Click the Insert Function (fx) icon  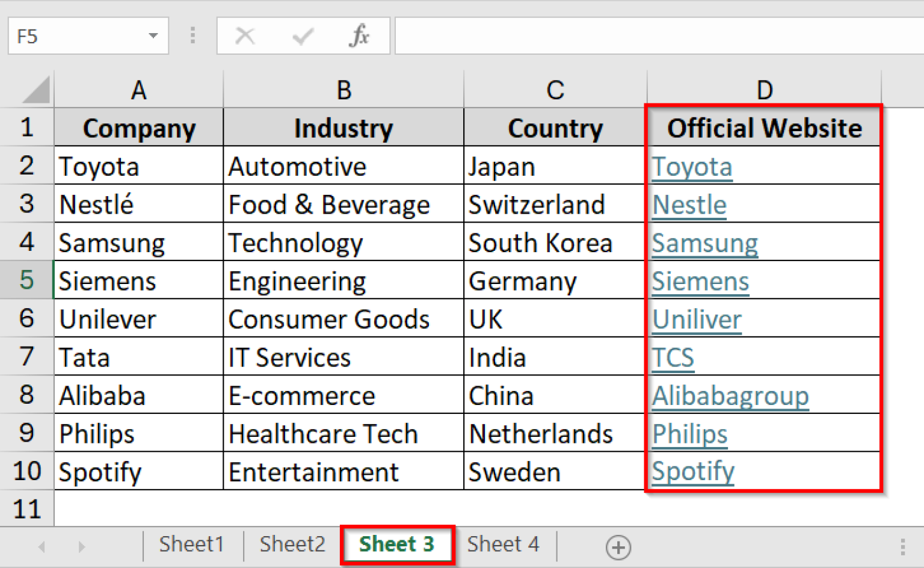coord(359,35)
